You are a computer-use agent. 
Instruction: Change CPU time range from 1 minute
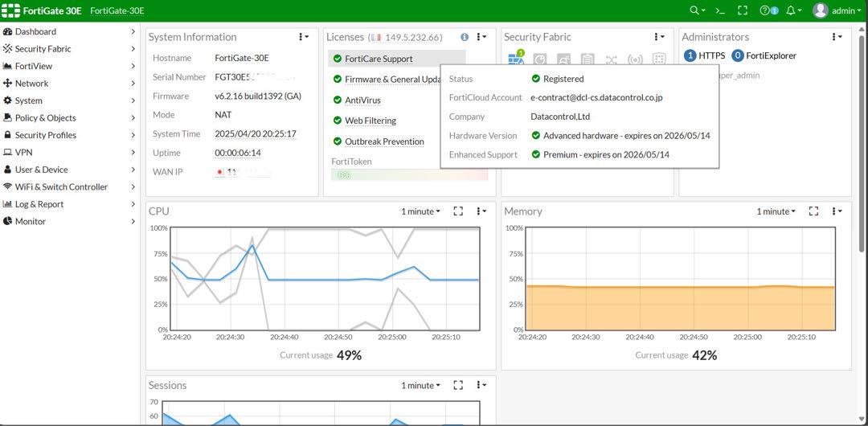[420, 211]
